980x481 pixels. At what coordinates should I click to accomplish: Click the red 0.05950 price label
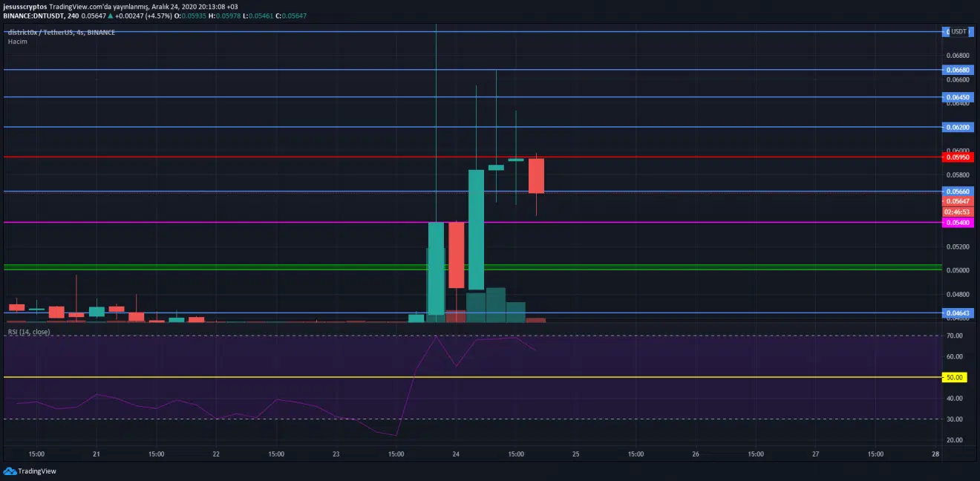(958, 157)
